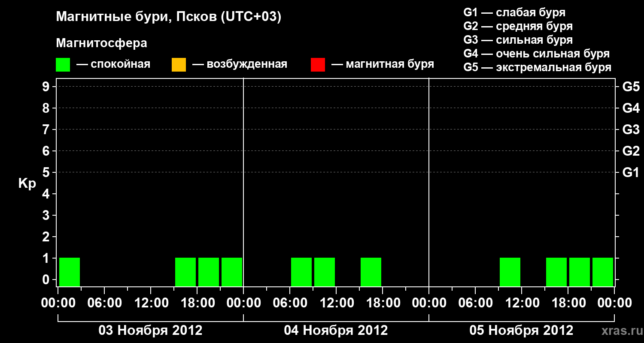Click the Kp axis value 8
Image resolution: width=644 pixels, height=343 pixels.
47,108
